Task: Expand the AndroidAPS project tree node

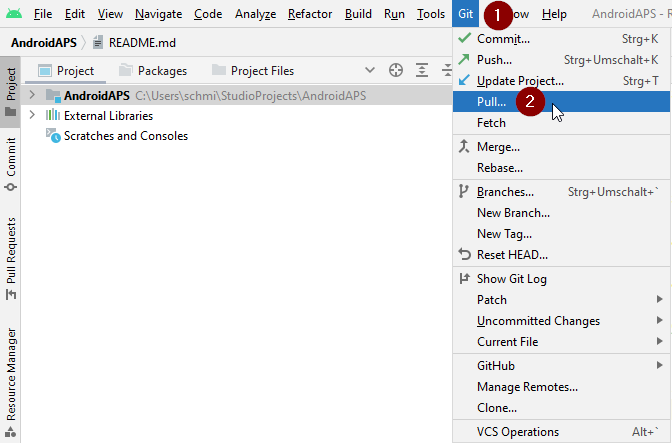Action: click(32, 95)
